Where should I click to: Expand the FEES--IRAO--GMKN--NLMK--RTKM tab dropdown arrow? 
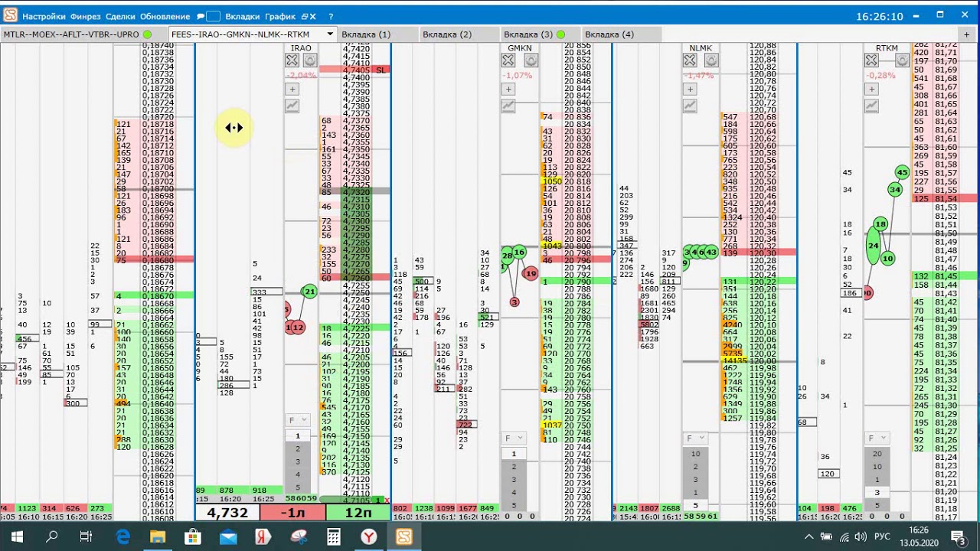pyautogui.click(x=330, y=34)
